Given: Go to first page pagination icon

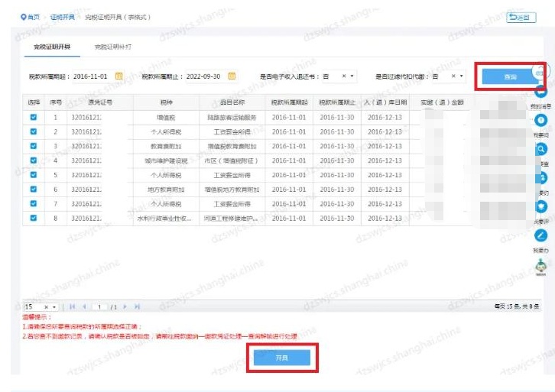Looking at the screenshot, I should click(x=72, y=306).
